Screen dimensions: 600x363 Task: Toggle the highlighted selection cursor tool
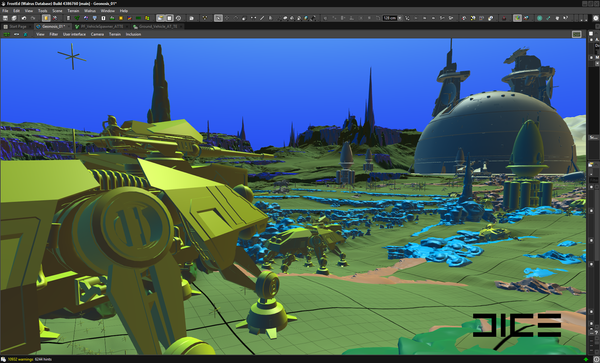218,18
